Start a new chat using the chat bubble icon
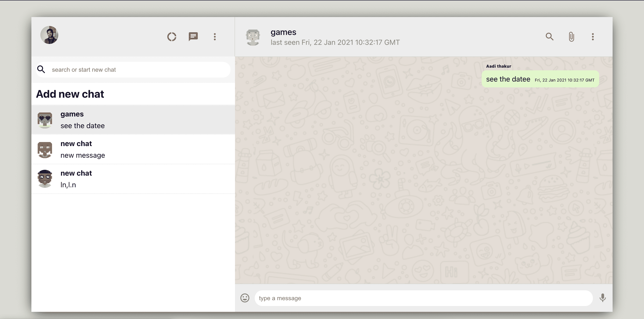This screenshot has height=319, width=644. [x=193, y=37]
